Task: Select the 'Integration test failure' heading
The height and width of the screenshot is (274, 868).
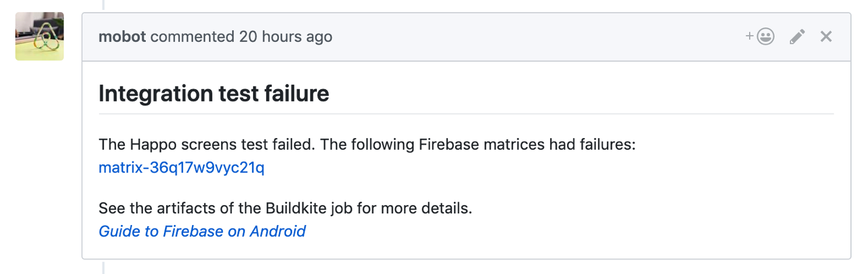Action: coord(213,93)
